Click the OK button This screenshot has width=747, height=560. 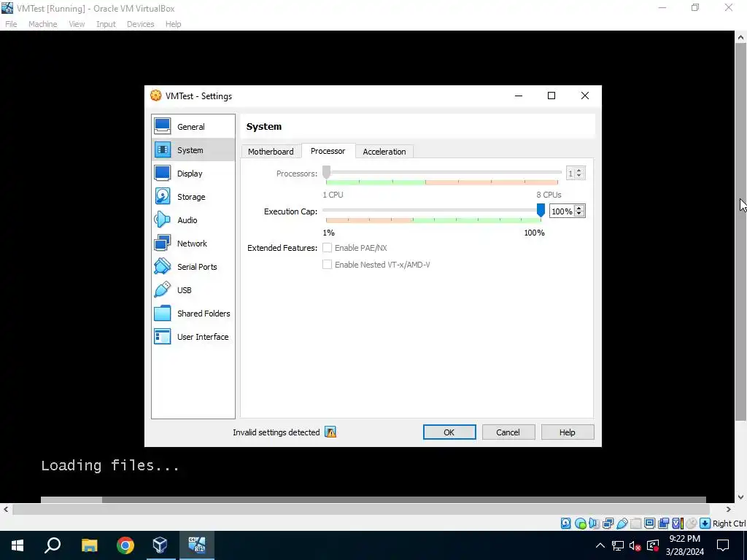coord(449,432)
